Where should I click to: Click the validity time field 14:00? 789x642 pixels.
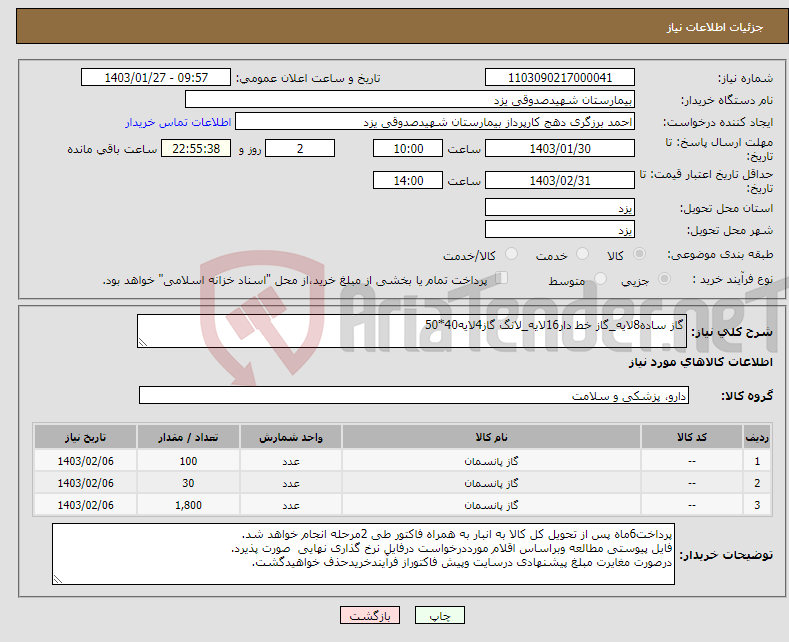(x=408, y=180)
